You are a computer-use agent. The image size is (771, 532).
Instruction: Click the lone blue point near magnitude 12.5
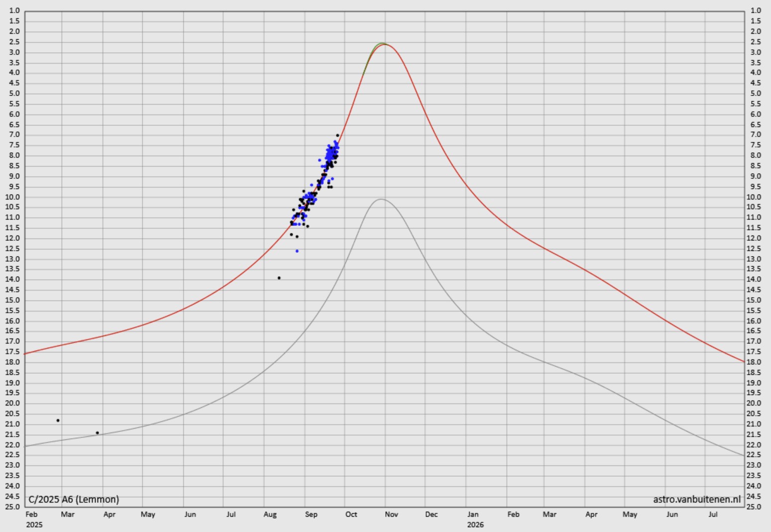click(297, 251)
